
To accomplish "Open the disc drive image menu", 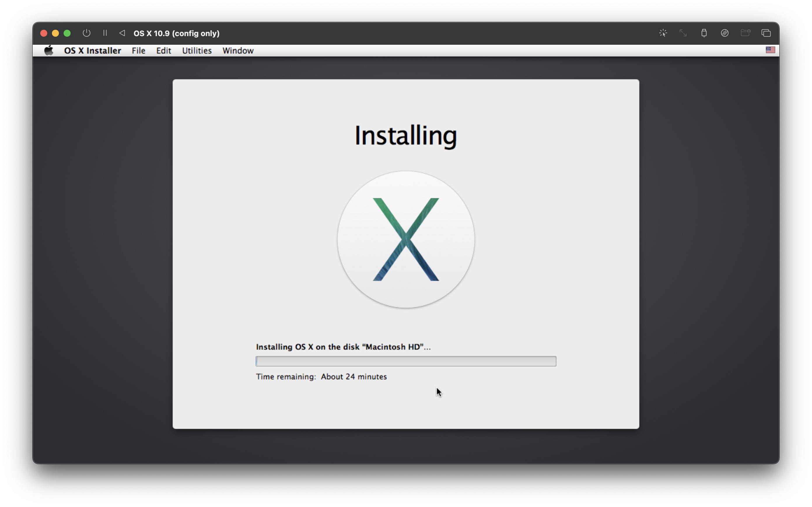I will click(725, 33).
